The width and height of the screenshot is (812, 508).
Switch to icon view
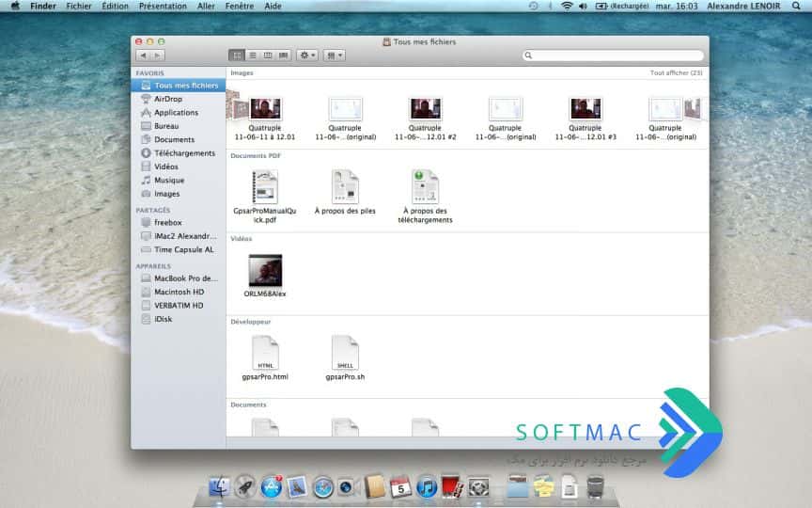pos(237,56)
